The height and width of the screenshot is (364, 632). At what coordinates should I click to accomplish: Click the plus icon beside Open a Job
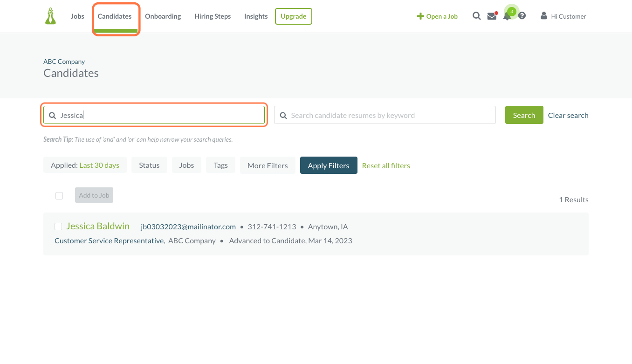click(420, 16)
